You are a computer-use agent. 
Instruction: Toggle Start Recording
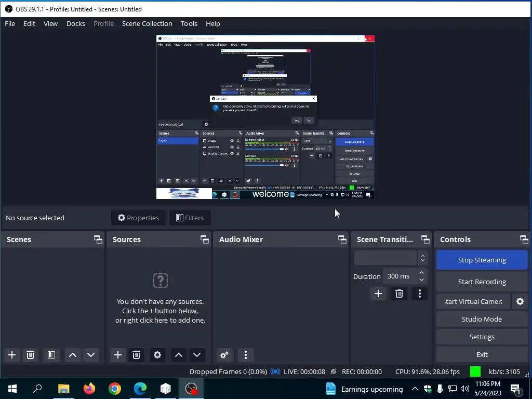click(x=482, y=282)
